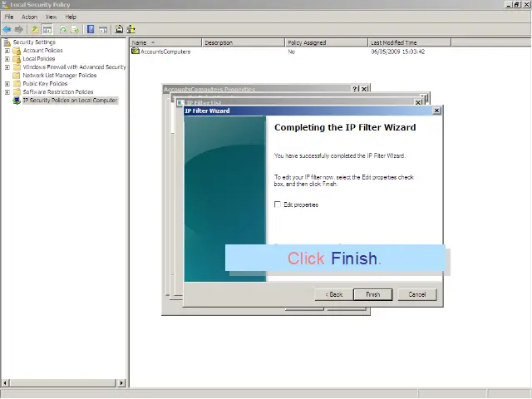The height and width of the screenshot is (399, 532).
Task: Click the blue Help toolbar icon
Action: (x=91, y=29)
